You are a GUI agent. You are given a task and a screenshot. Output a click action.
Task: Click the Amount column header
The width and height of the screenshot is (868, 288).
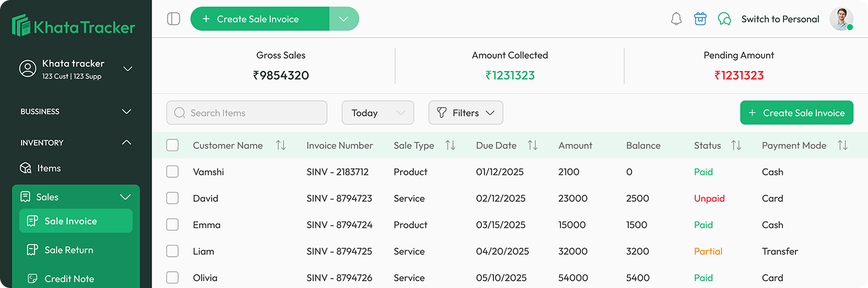pos(575,145)
